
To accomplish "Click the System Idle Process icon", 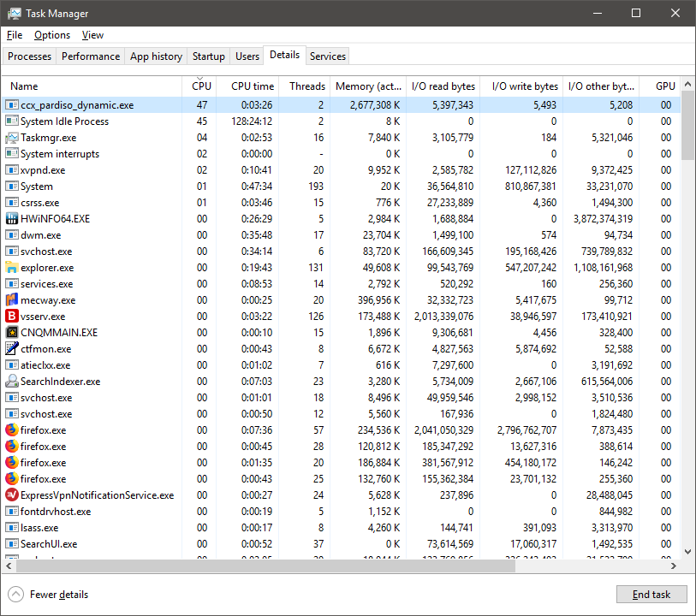I will 12,121.
